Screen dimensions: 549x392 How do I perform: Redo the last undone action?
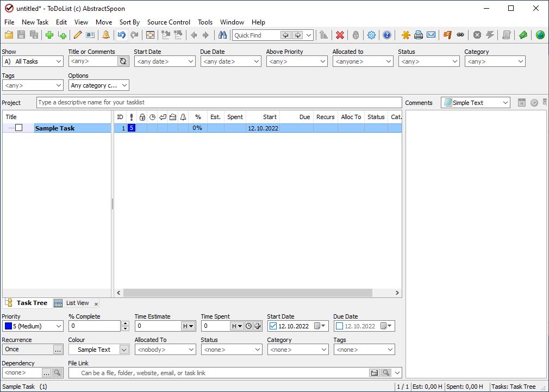pos(134,35)
